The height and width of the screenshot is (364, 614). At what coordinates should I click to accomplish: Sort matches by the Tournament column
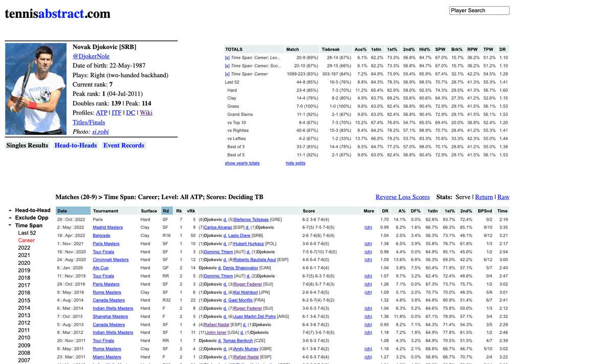pyautogui.click(x=115, y=211)
